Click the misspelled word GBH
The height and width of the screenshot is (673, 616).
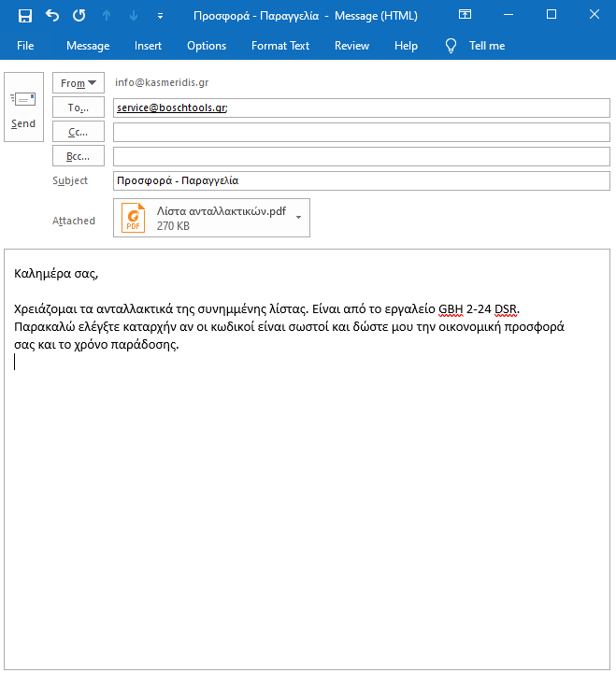pyautogui.click(x=451, y=309)
